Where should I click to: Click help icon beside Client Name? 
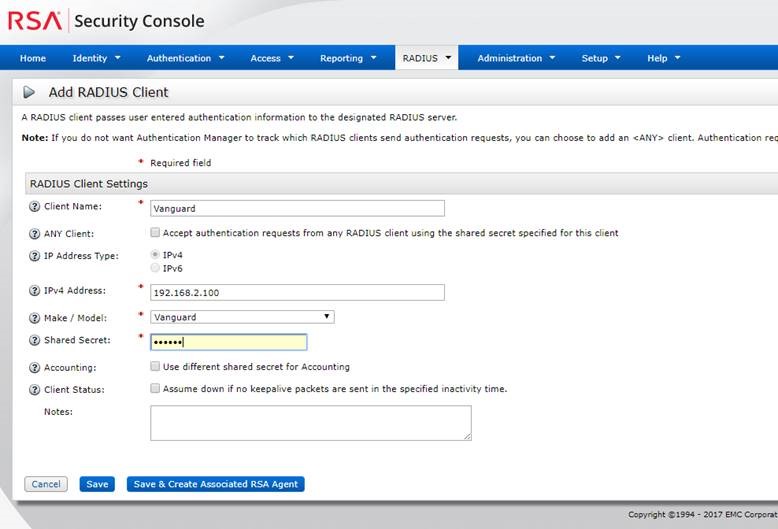tap(34, 207)
